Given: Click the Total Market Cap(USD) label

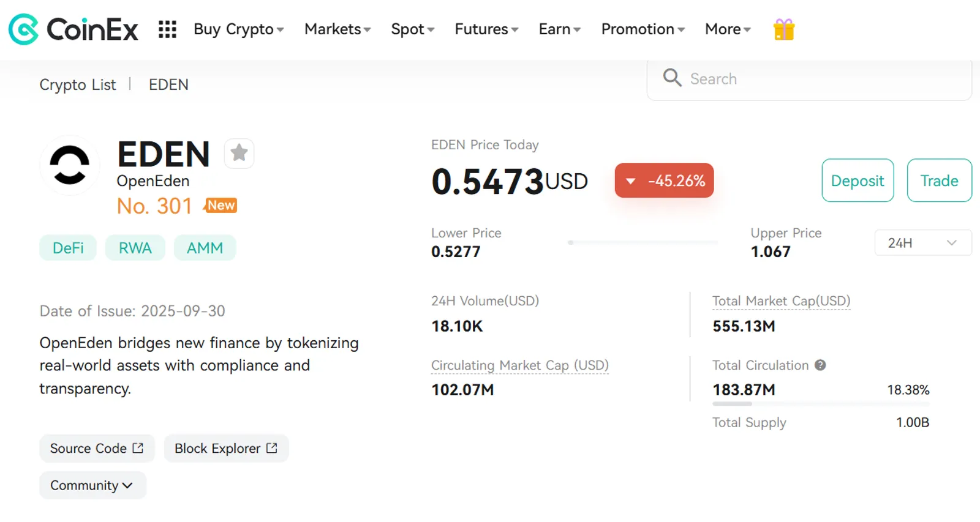Looking at the screenshot, I should click(x=781, y=301).
